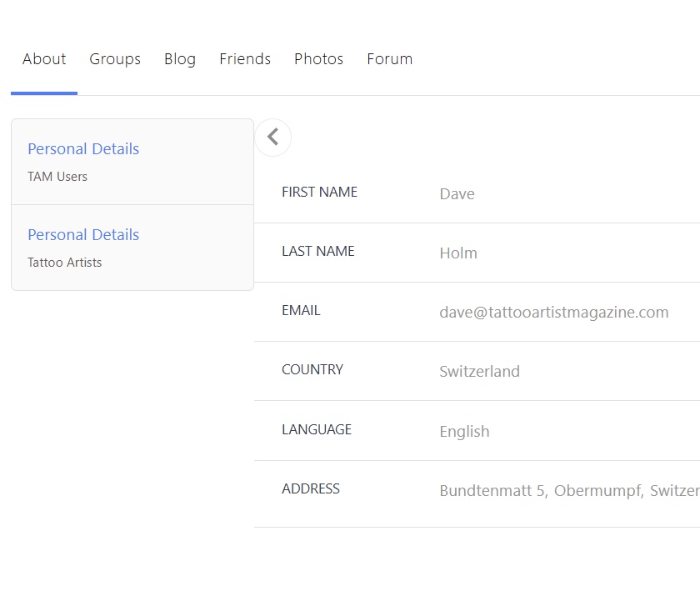The image size is (700, 606).
Task: Click the ADDRESS field label
Action: click(x=311, y=489)
